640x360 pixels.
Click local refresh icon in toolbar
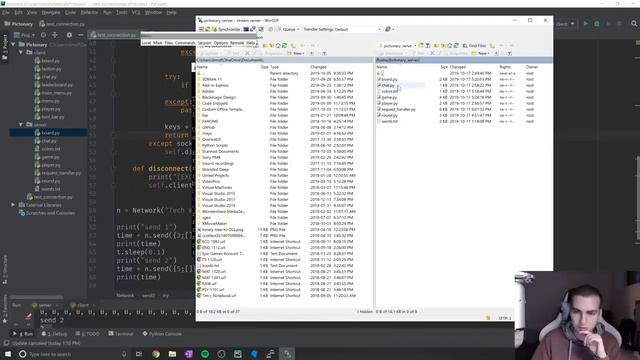click(x=284, y=46)
